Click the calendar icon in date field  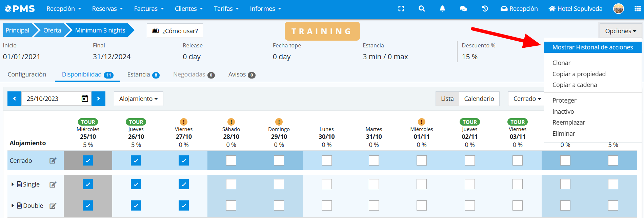click(85, 99)
